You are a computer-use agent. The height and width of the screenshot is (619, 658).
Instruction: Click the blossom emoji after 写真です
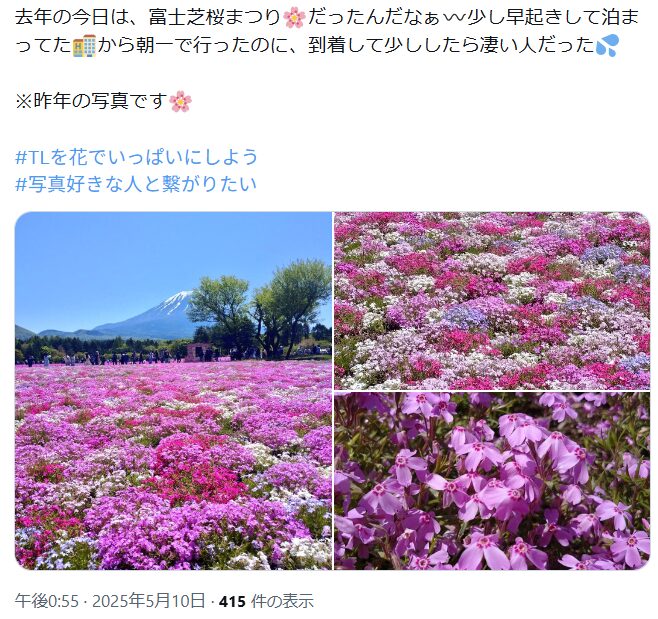click(181, 101)
